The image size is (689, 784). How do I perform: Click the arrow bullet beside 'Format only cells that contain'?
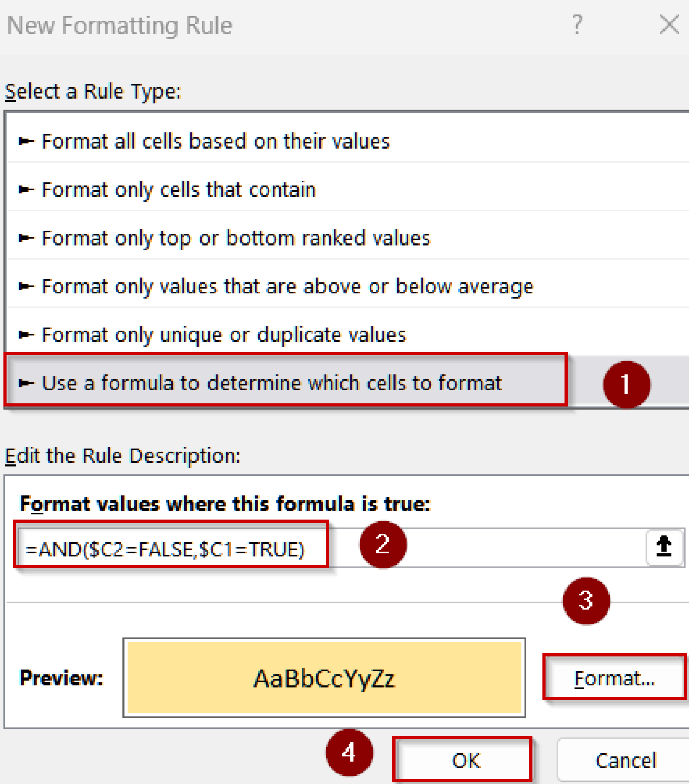pyautogui.click(x=26, y=190)
